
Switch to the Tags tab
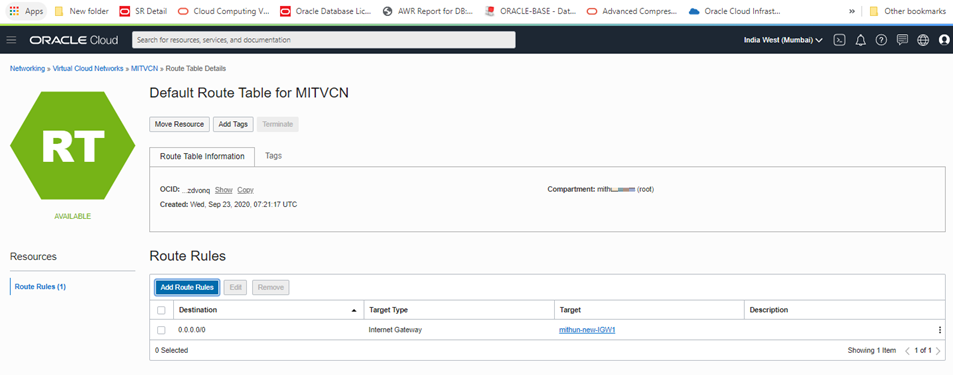pos(274,156)
